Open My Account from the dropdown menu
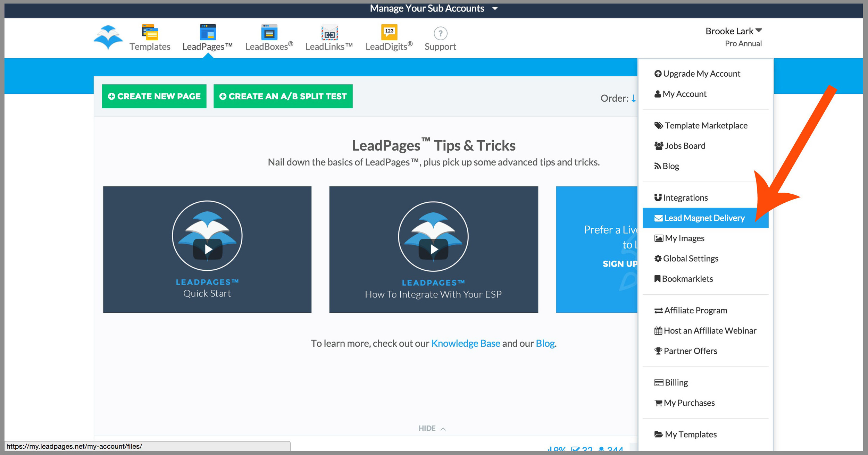The width and height of the screenshot is (868, 455). coord(680,94)
